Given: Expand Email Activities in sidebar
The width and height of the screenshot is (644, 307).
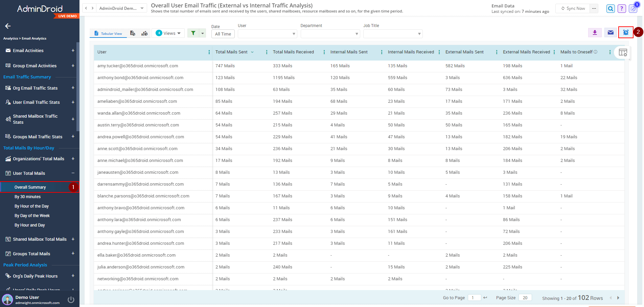Looking at the screenshot, I should click(73, 50).
